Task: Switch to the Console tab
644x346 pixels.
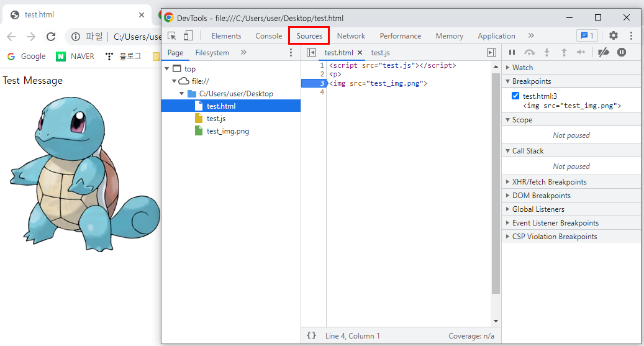Action: [x=269, y=36]
